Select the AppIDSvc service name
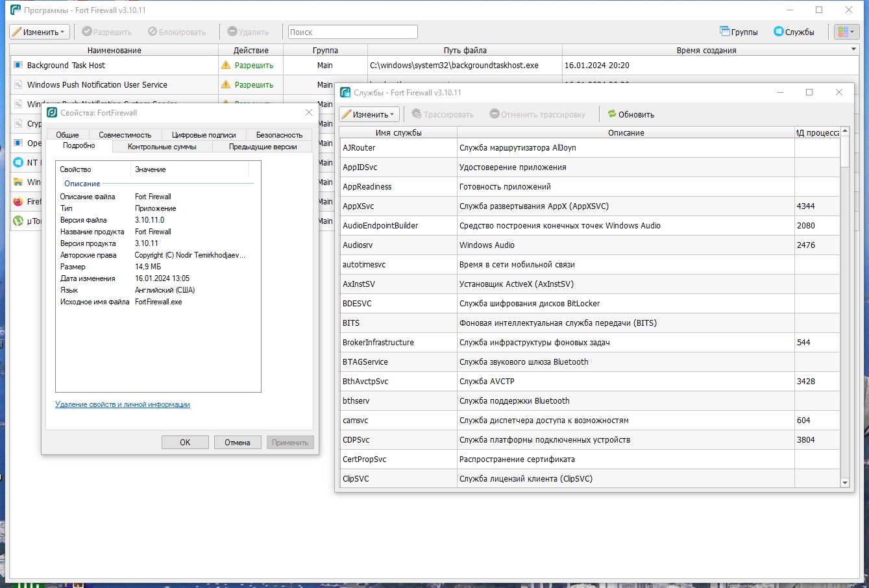 [360, 167]
